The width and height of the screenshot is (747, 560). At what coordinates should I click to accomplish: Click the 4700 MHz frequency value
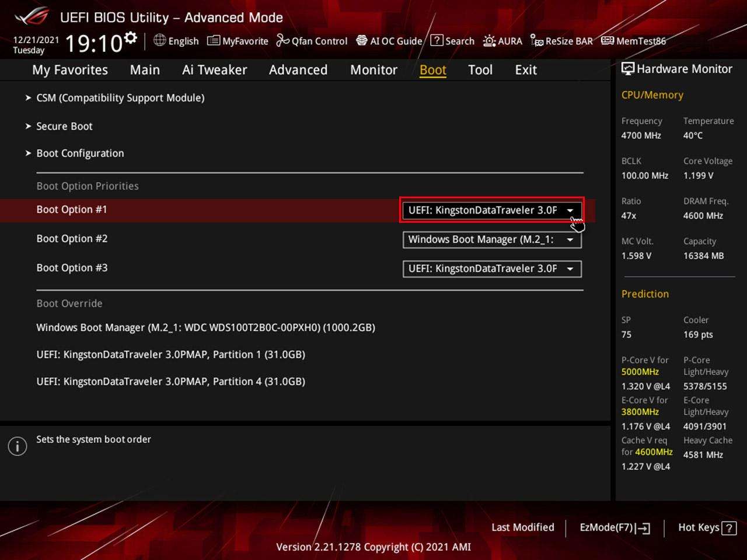click(641, 135)
